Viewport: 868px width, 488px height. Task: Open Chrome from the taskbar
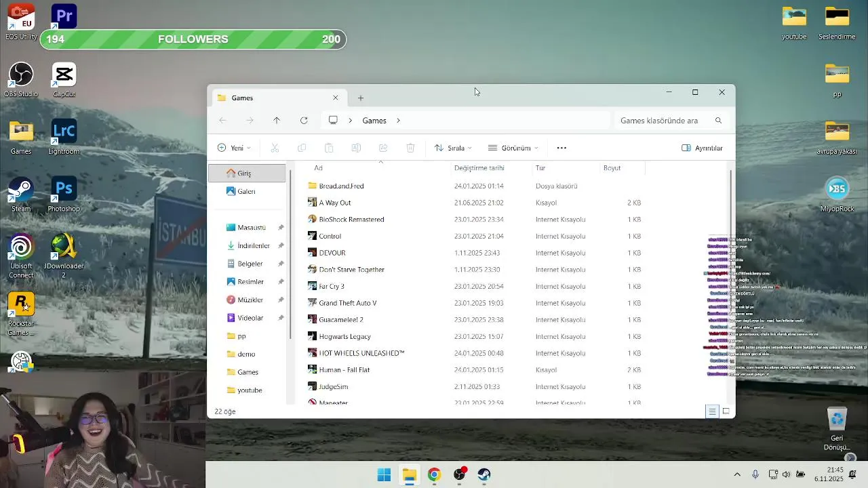434,474
